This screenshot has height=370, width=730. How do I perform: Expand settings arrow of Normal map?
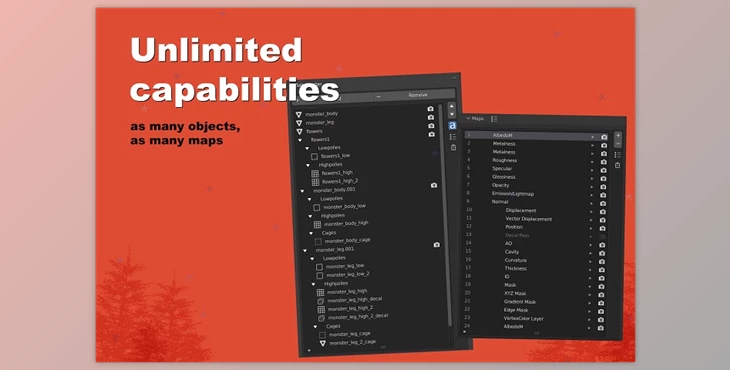tap(592, 203)
